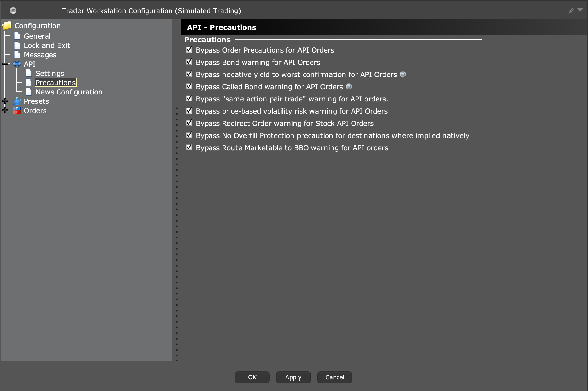Expand the Presets tree node
Viewport: 588px width, 391px height.
[5, 101]
